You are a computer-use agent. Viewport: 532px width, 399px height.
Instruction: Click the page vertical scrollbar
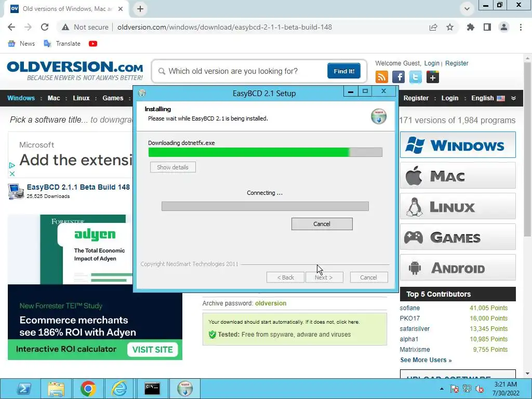point(527,149)
